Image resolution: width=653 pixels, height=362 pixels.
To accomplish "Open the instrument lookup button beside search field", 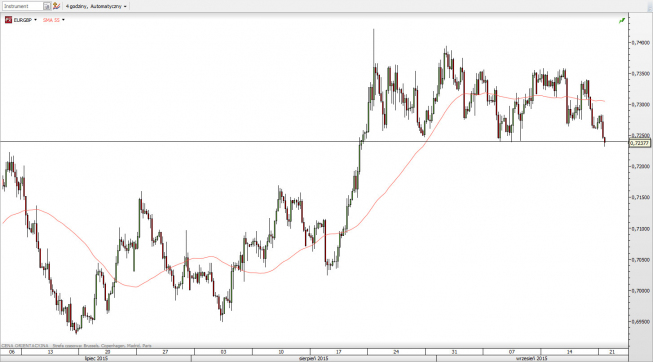I will (x=47, y=6).
